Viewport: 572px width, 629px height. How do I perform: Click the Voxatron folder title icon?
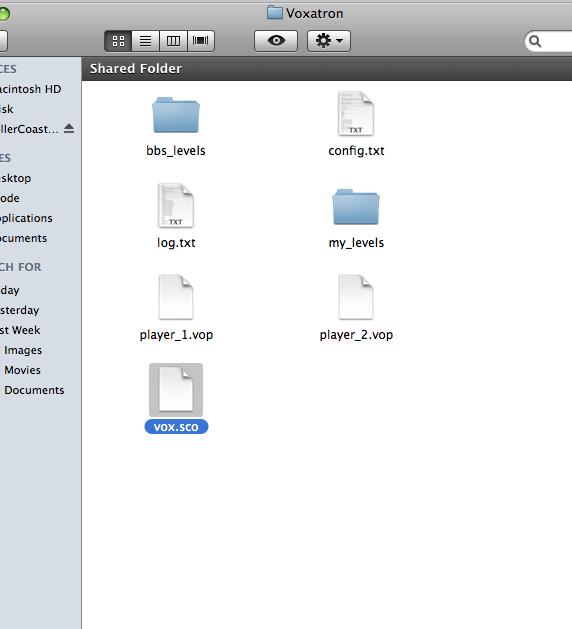tap(275, 12)
